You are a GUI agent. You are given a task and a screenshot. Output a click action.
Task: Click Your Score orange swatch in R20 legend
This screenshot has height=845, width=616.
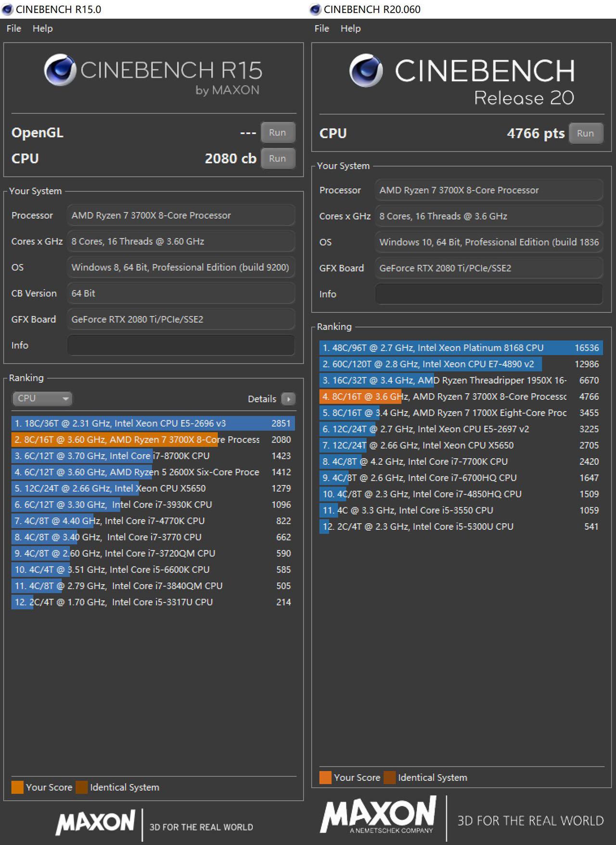(326, 778)
